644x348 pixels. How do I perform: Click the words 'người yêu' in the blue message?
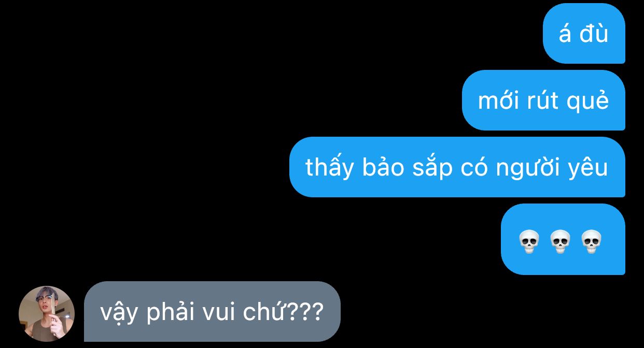pos(552,169)
